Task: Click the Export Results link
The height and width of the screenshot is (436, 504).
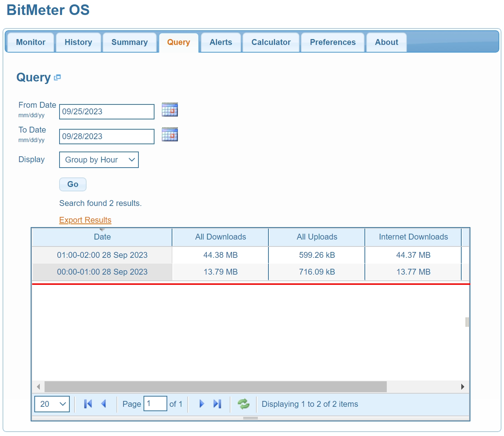Action: coord(85,220)
